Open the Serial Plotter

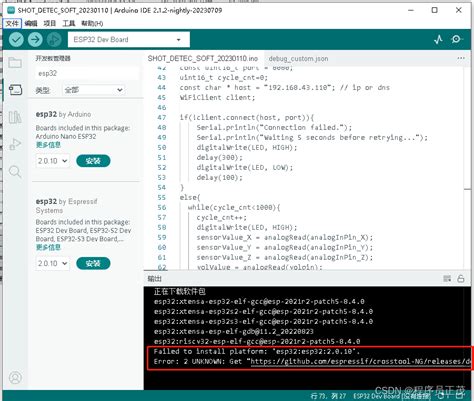[438, 40]
